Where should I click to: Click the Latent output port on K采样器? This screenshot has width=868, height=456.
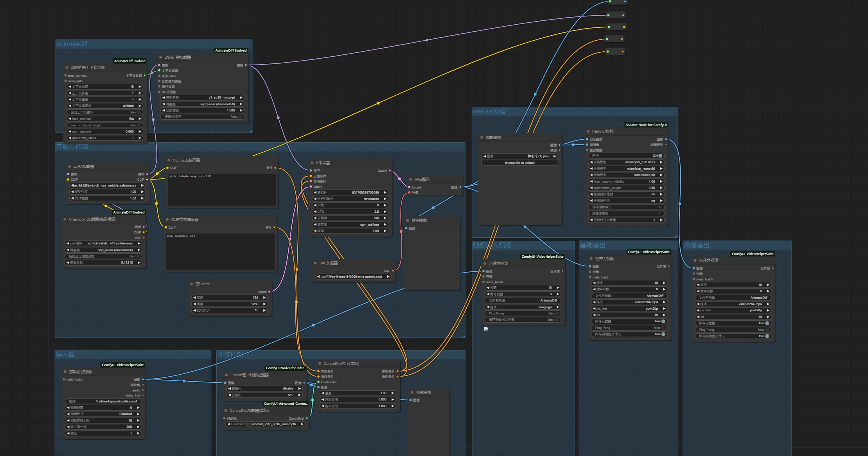click(x=390, y=171)
